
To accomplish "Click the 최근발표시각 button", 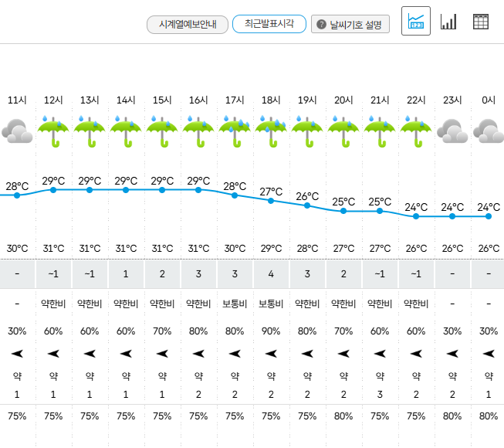I will point(269,24).
